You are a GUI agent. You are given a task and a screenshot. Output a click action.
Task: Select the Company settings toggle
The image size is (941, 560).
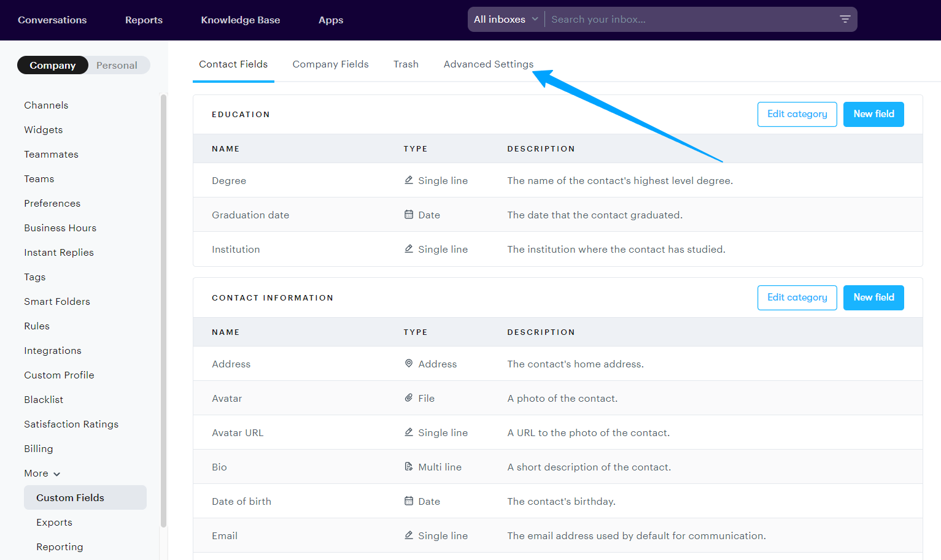(53, 66)
